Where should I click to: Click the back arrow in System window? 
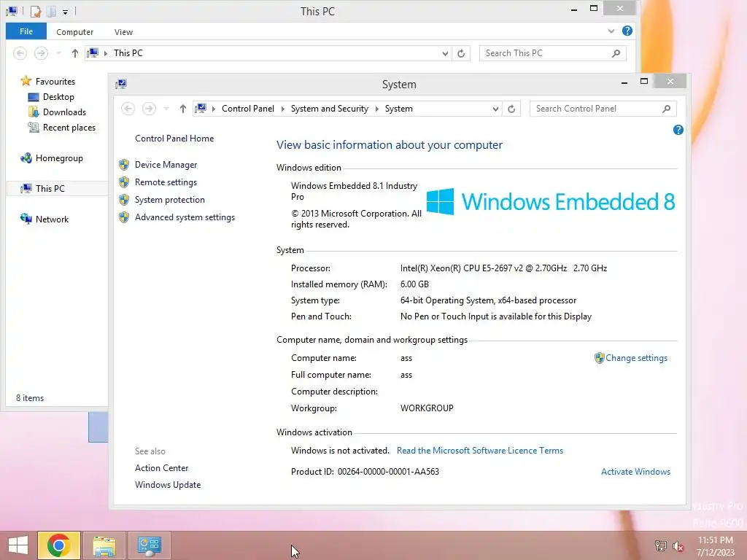pos(128,109)
